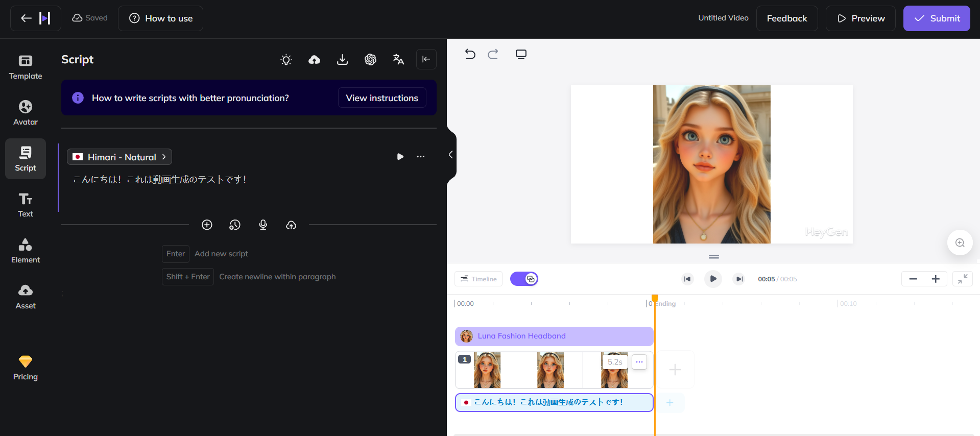980x436 pixels.
Task: Open the Feedback form
Action: pos(787,18)
